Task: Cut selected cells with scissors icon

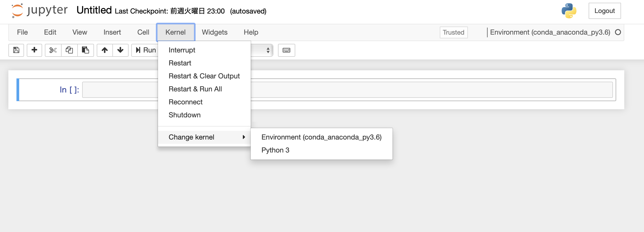Action: click(53, 50)
